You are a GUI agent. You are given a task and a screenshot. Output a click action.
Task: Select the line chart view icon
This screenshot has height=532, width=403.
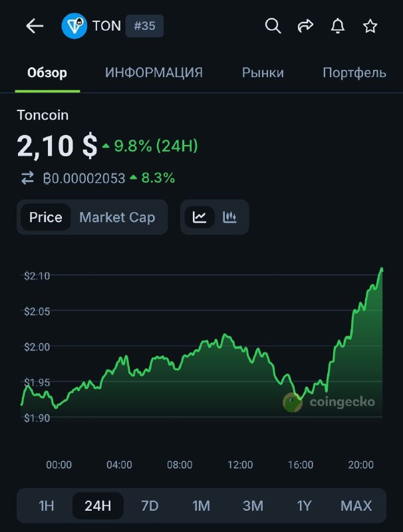pyautogui.click(x=199, y=217)
